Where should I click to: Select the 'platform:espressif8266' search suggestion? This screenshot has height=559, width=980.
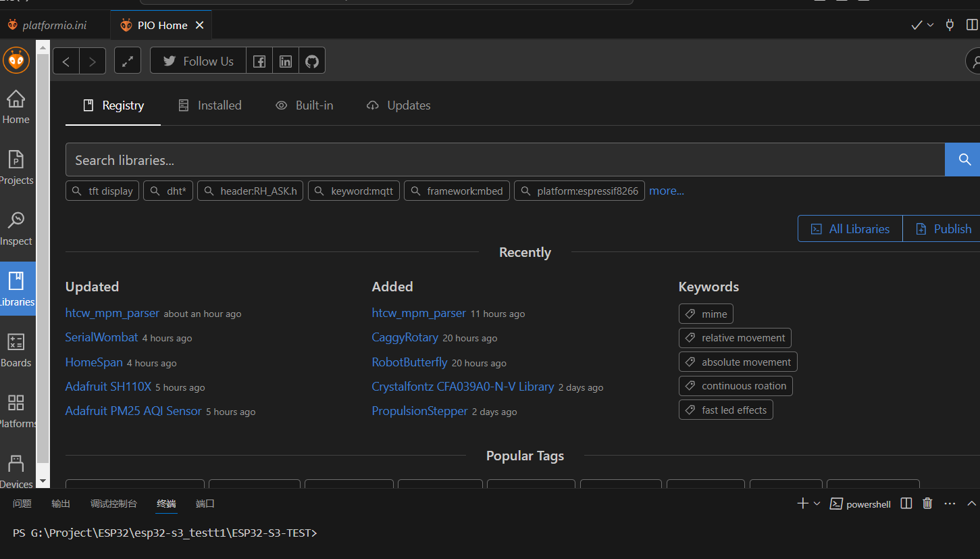(579, 191)
